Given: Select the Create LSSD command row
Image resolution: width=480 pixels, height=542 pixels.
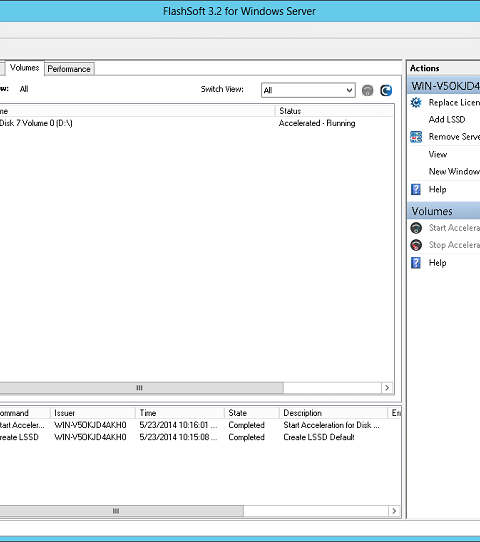Looking at the screenshot, I should (x=200, y=437).
